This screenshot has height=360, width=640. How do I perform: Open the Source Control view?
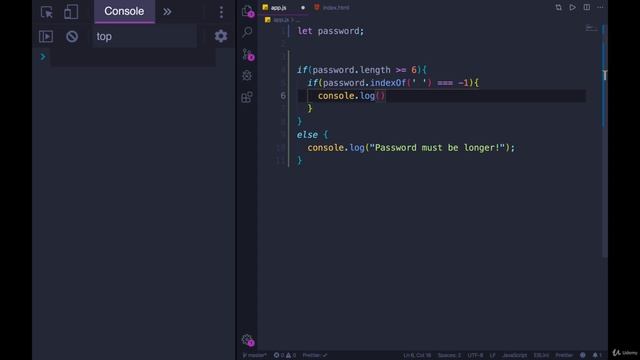[248, 54]
